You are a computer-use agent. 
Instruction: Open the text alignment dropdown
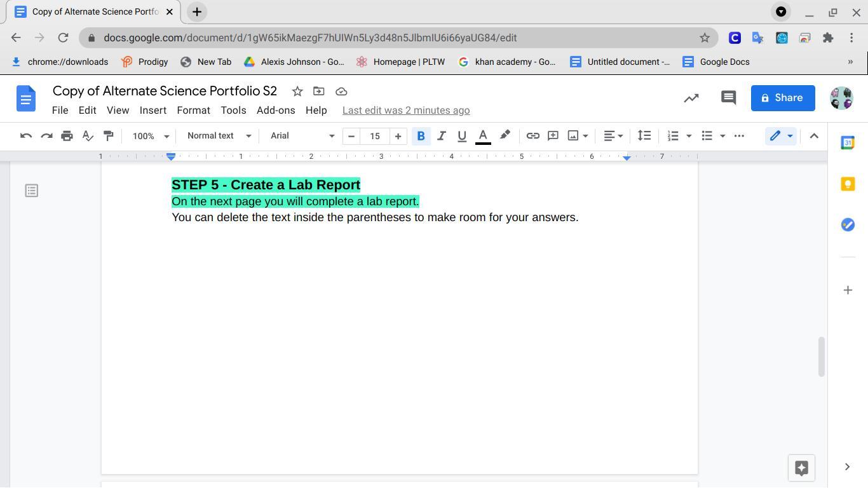click(x=613, y=135)
